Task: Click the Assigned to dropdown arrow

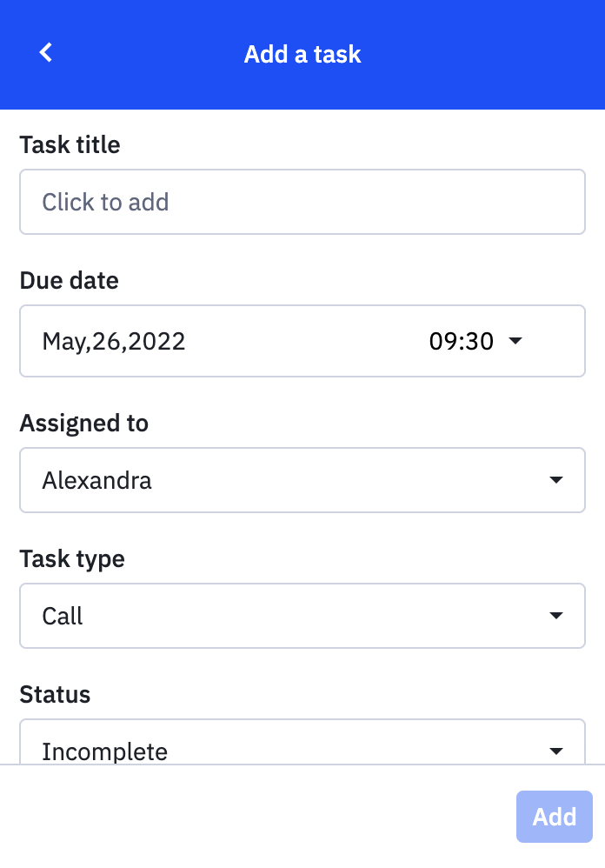Action: click(x=556, y=480)
